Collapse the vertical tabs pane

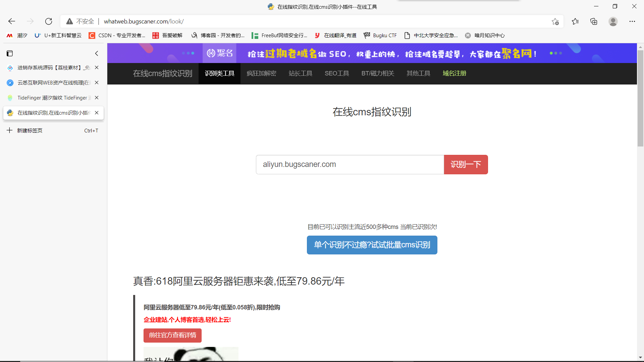tap(97, 53)
